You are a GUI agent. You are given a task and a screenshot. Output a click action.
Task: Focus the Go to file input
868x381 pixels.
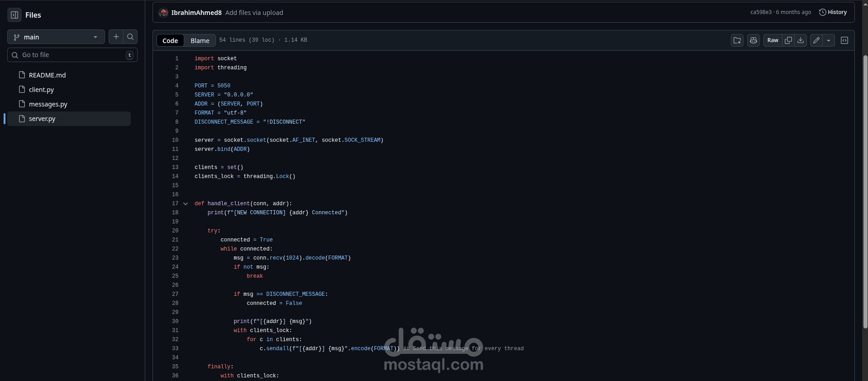point(72,55)
